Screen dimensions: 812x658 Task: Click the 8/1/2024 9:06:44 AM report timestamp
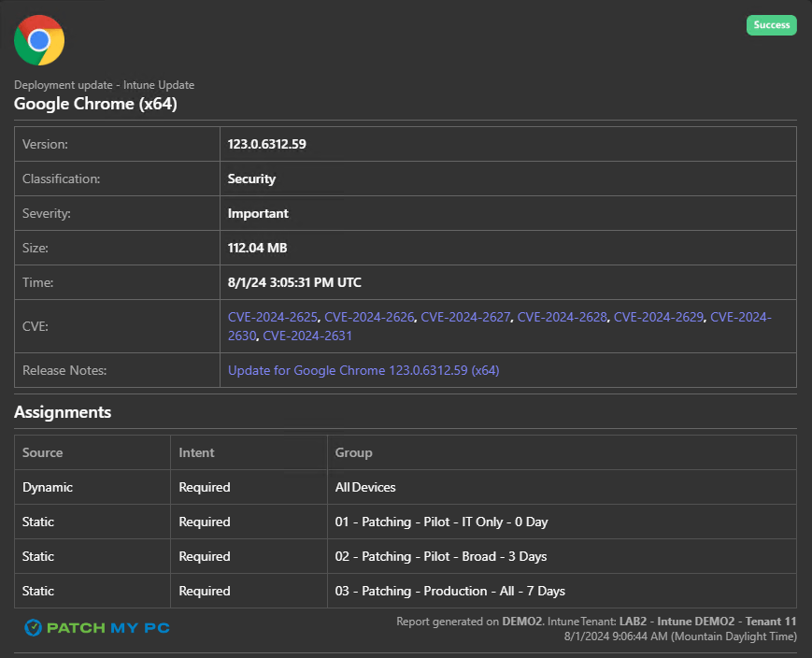pyautogui.click(x=680, y=637)
